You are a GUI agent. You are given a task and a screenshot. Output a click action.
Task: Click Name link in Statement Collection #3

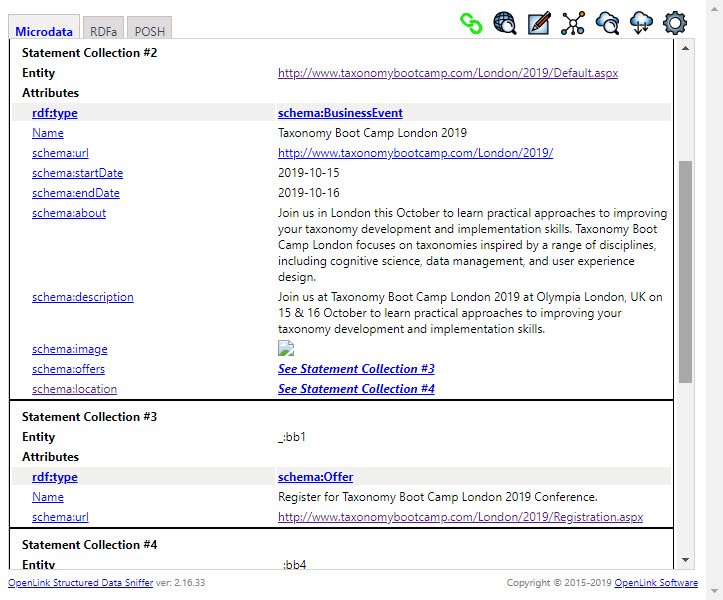tap(47, 497)
